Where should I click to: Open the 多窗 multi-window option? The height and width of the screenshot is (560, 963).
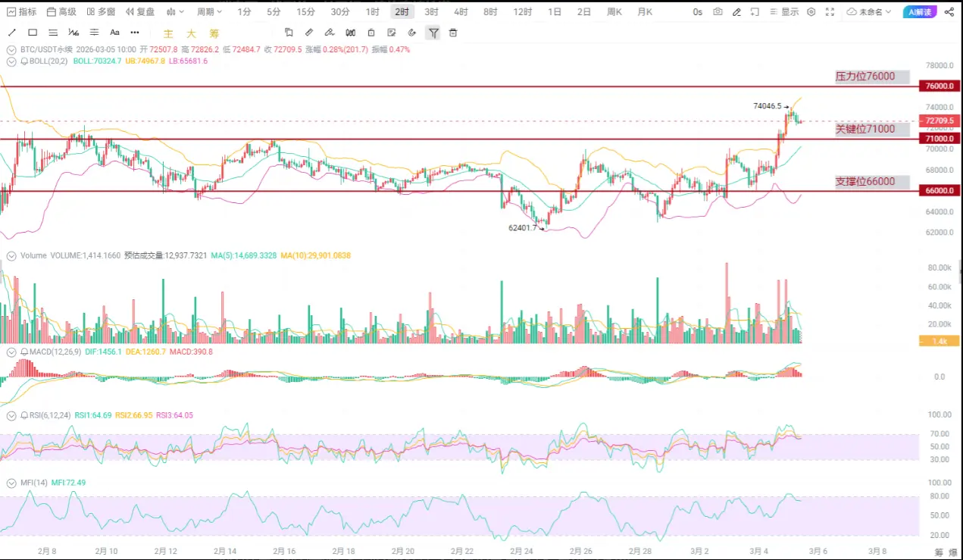pyautogui.click(x=101, y=12)
